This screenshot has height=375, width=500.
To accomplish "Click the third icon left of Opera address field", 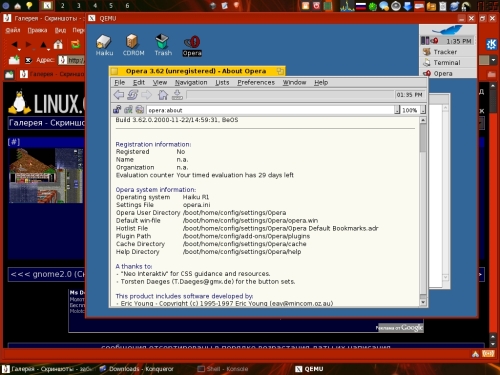I will (140, 109).
